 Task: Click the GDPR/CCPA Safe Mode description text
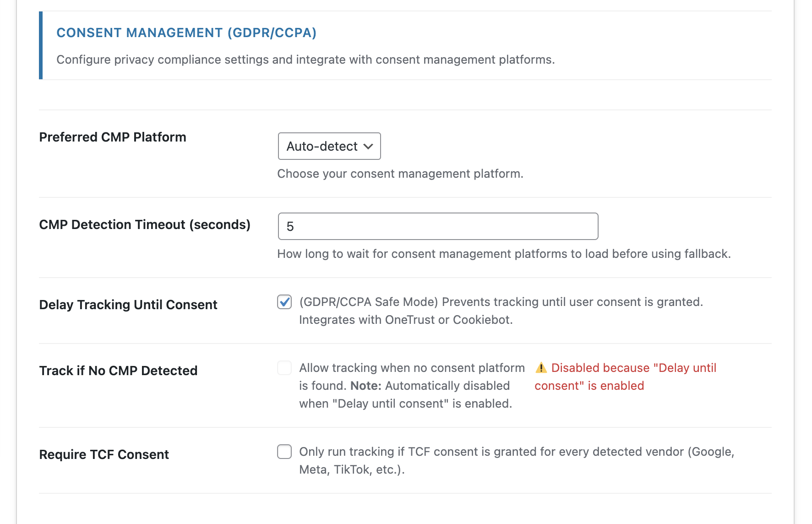(501, 311)
